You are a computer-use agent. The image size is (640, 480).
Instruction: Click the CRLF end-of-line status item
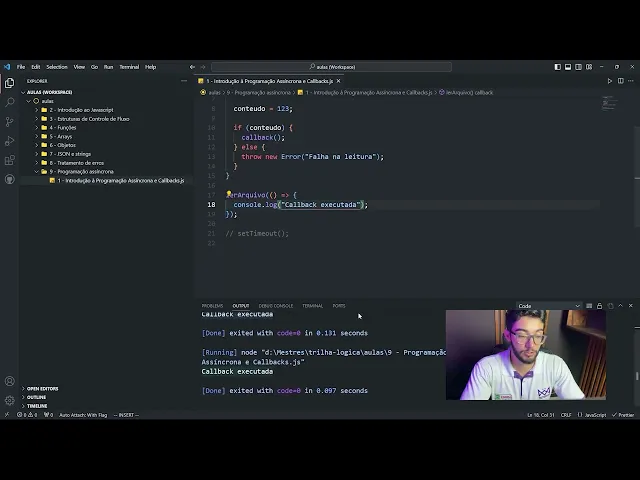click(566, 415)
